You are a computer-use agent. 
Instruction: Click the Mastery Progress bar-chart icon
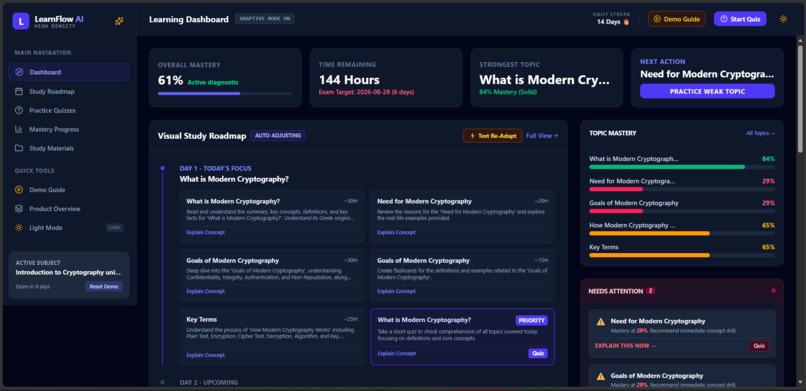pyautogui.click(x=19, y=129)
